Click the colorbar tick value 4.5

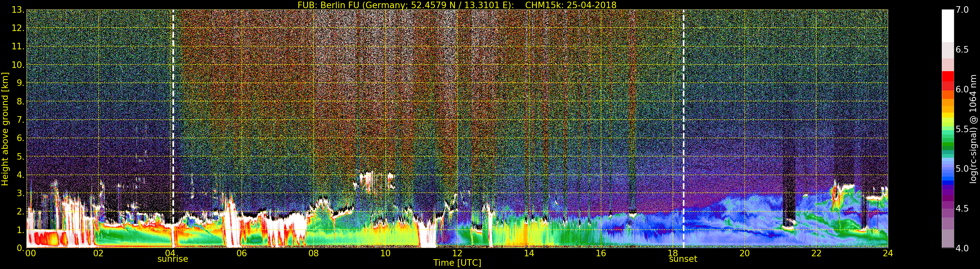pyautogui.click(x=962, y=209)
